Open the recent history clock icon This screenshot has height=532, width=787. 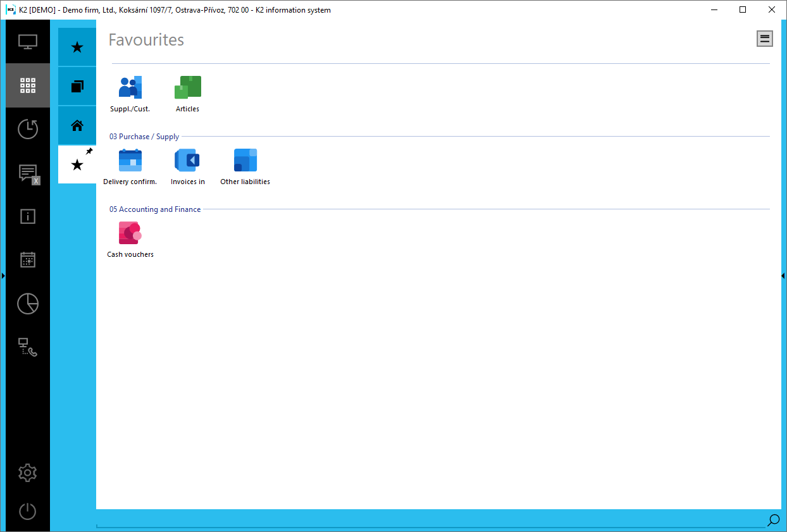pyautogui.click(x=28, y=129)
